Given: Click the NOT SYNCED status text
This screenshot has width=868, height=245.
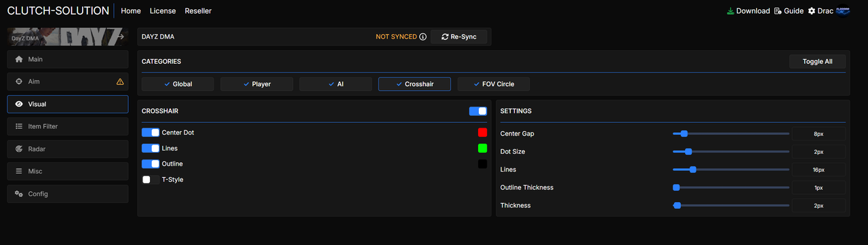Looking at the screenshot, I should click(x=396, y=37).
